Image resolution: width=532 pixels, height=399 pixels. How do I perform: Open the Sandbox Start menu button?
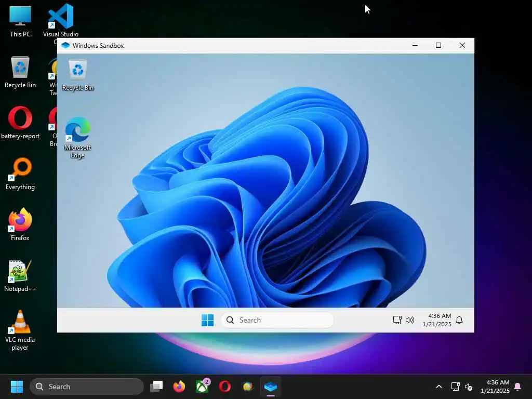click(207, 320)
